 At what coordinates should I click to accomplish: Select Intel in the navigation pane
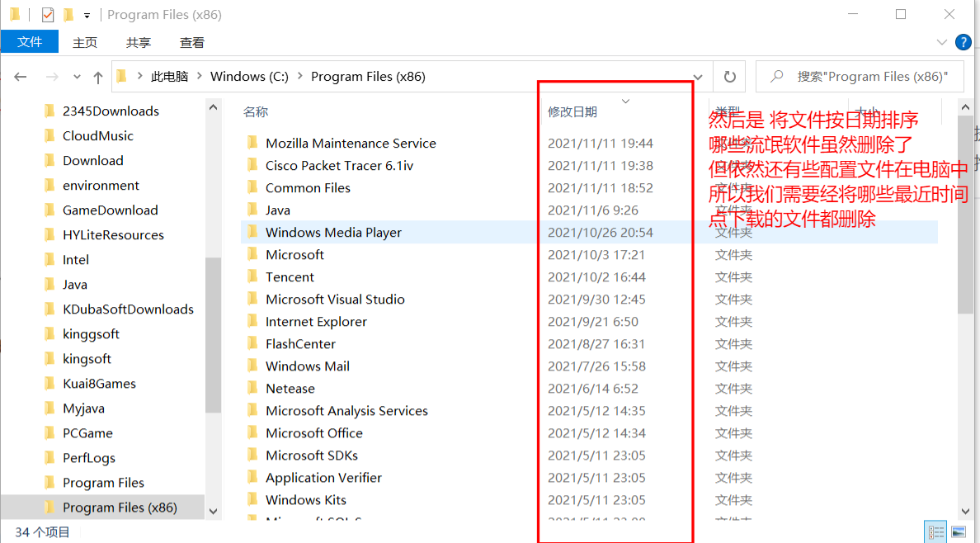pos(76,260)
